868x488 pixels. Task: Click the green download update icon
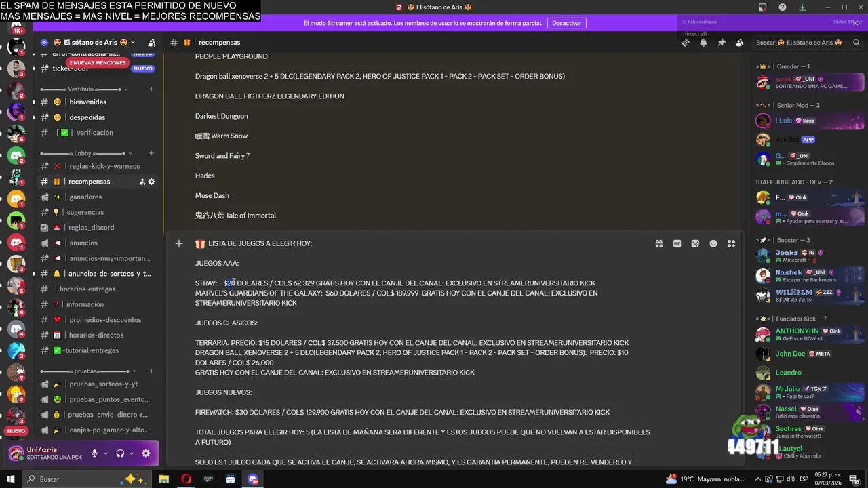point(803,7)
